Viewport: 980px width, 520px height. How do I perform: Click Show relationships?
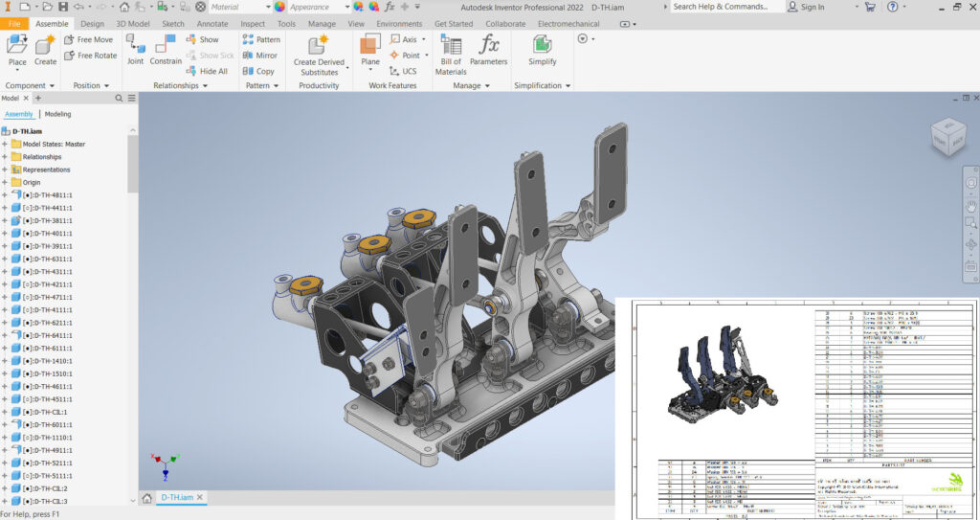[202, 39]
